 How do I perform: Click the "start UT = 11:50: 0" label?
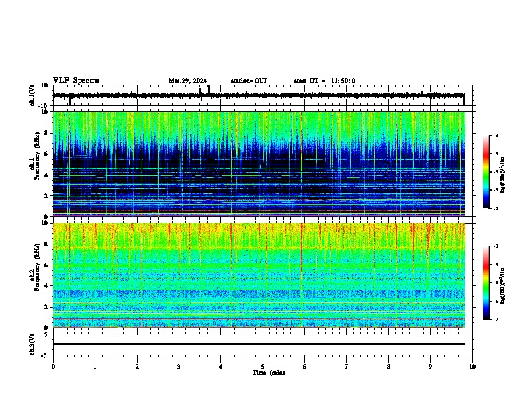coord(324,81)
